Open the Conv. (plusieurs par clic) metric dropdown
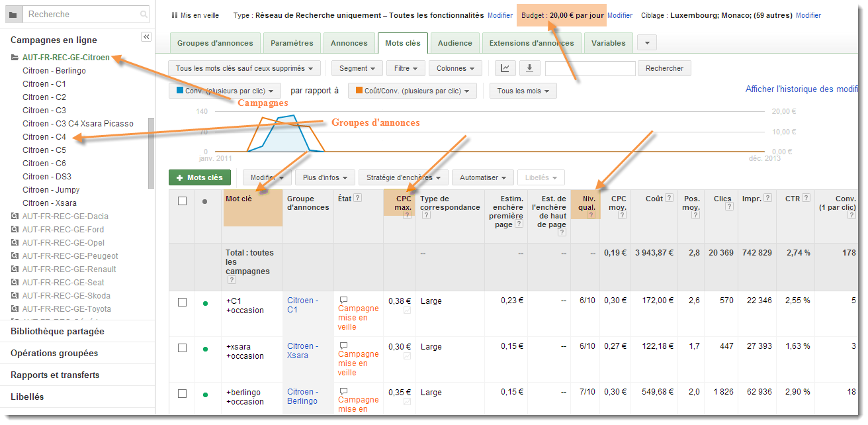This screenshot has width=868, height=425. pyautogui.click(x=225, y=91)
